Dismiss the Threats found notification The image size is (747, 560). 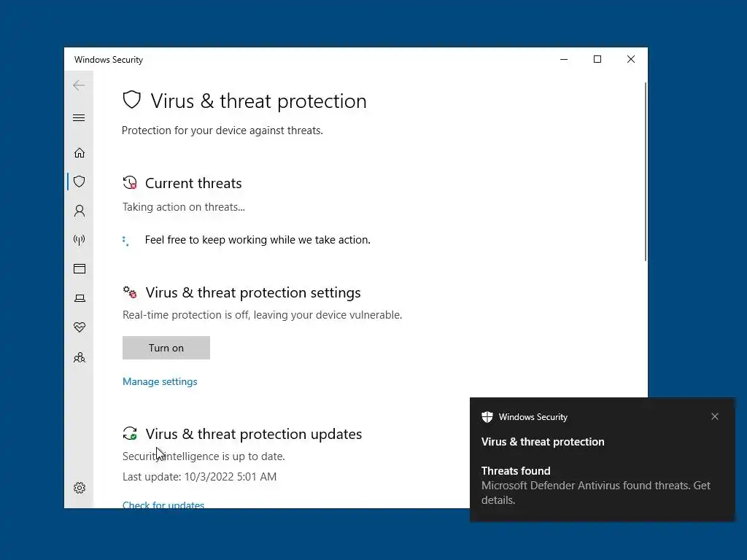(x=715, y=416)
